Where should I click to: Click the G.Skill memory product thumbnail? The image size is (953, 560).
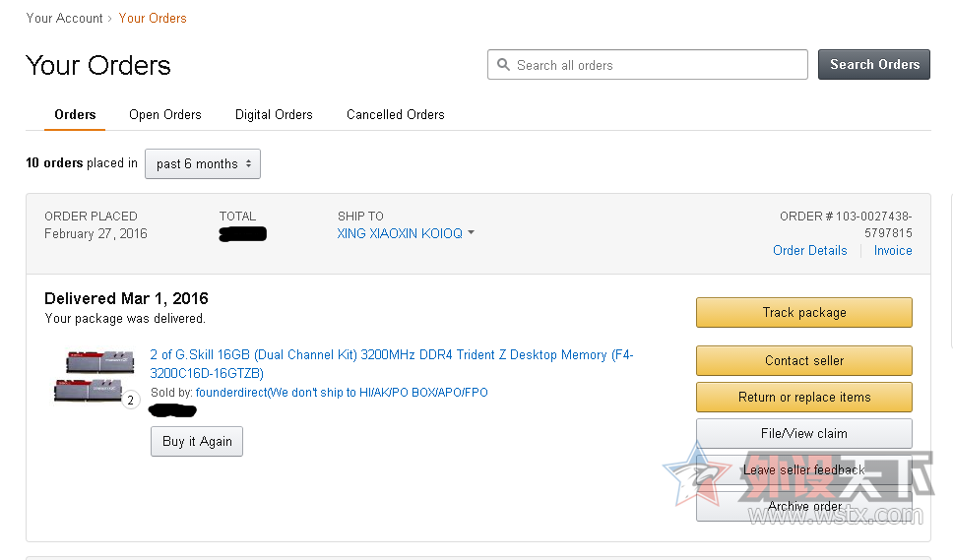tap(93, 374)
